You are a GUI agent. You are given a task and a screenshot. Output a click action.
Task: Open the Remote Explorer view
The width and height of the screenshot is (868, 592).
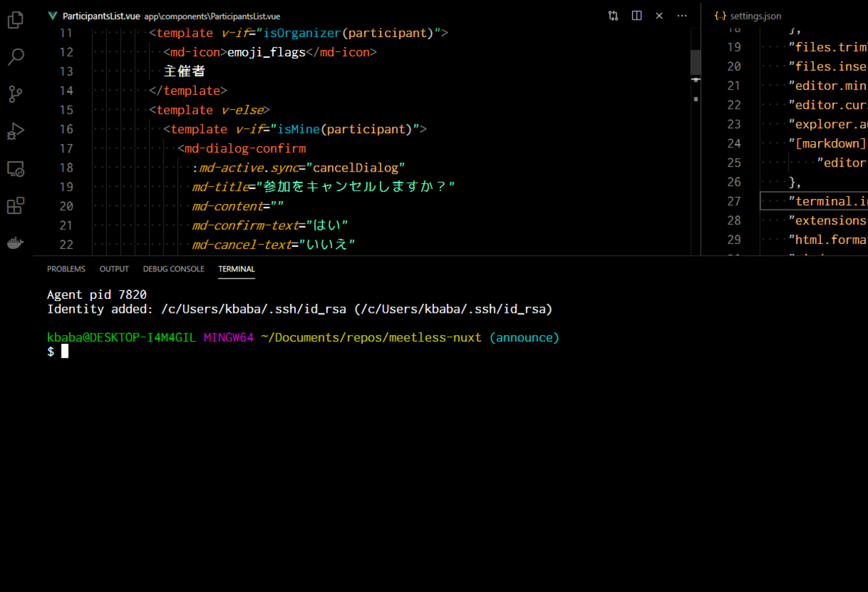[15, 169]
